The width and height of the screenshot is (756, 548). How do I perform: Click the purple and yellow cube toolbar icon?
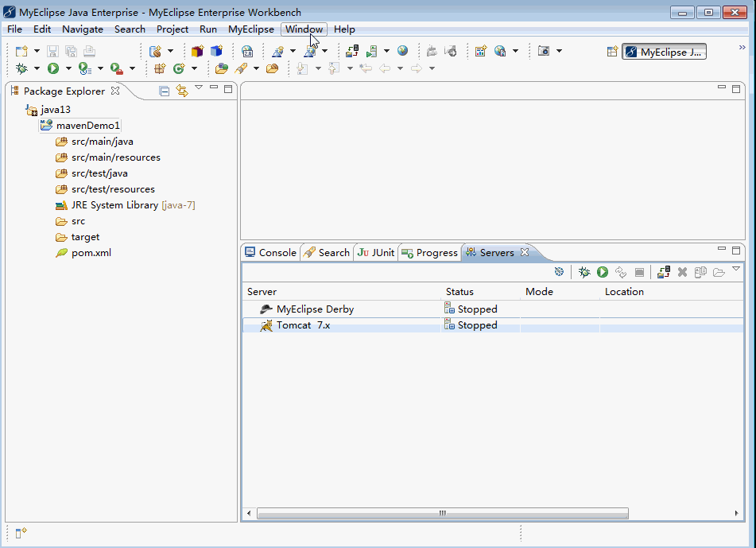pyautogui.click(x=198, y=51)
